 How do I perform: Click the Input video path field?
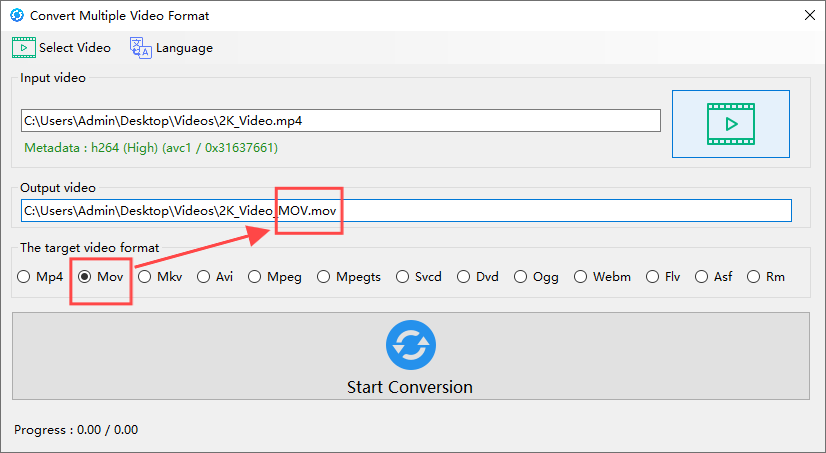tap(341, 121)
